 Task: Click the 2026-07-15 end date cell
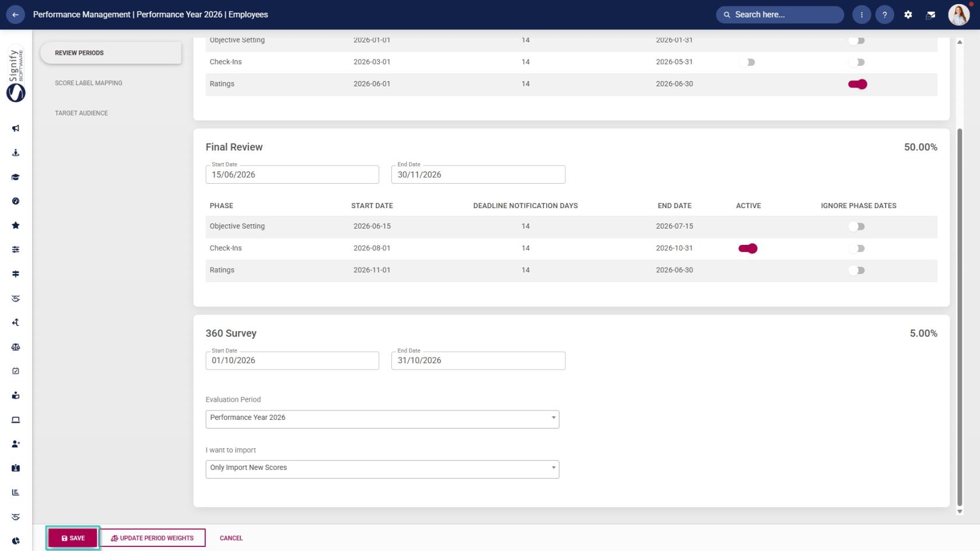point(674,226)
